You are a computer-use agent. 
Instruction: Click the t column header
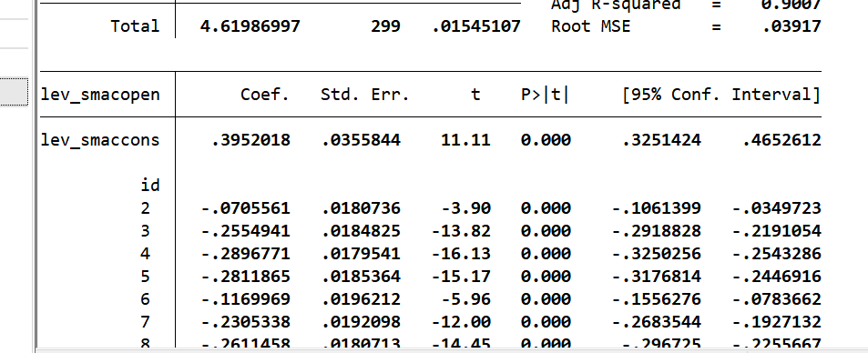(475, 95)
